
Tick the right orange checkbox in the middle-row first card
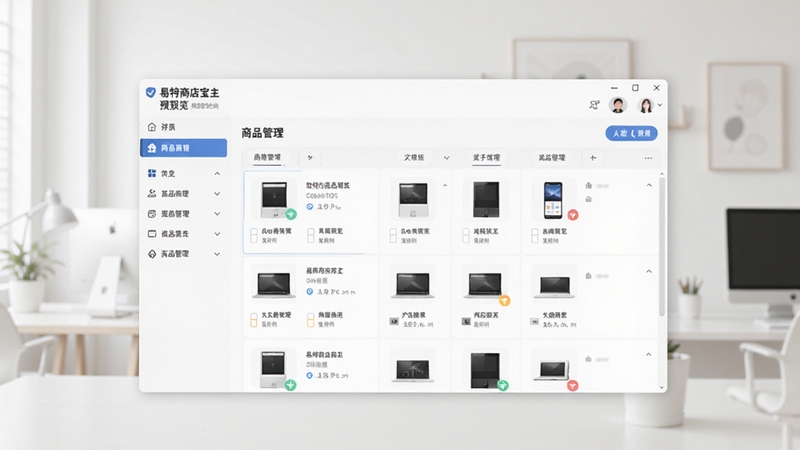click(311, 320)
